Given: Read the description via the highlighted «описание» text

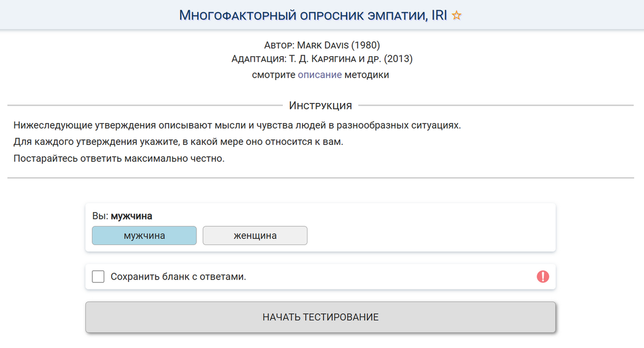Looking at the screenshot, I should 319,75.
